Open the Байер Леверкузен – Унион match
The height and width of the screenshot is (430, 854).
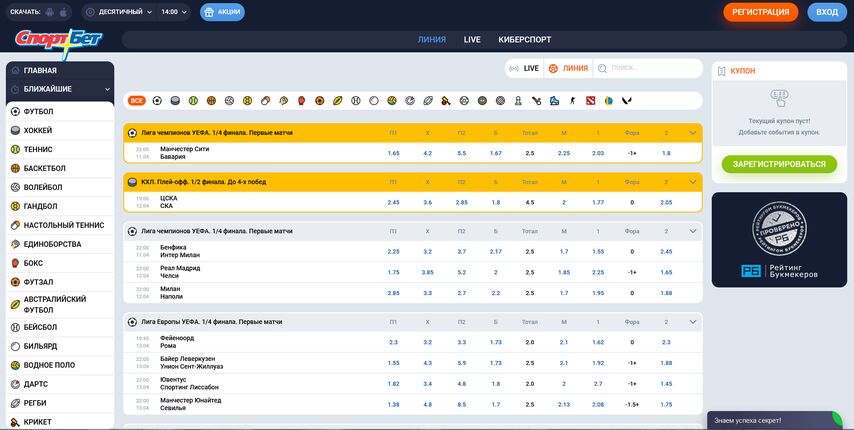tap(192, 363)
